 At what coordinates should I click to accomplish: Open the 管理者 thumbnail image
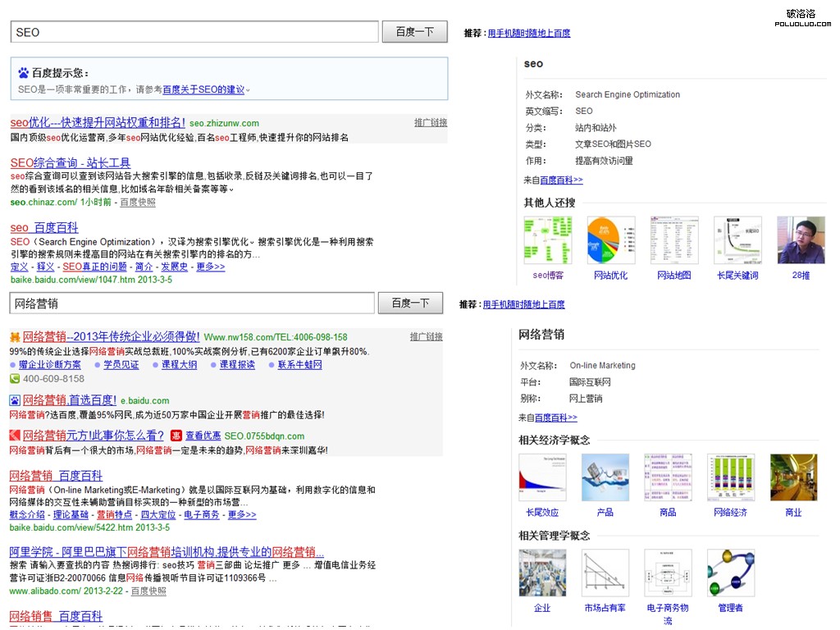pos(730,573)
